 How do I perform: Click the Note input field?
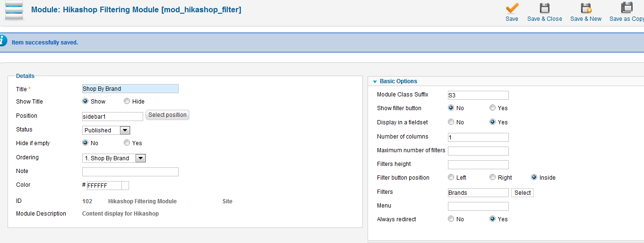click(130, 172)
